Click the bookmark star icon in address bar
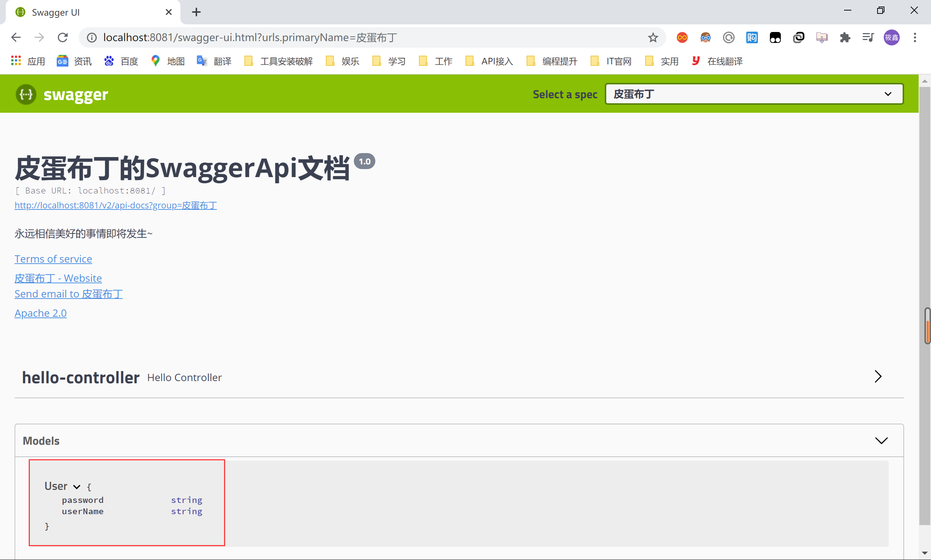The height and width of the screenshot is (560, 931). coord(653,37)
